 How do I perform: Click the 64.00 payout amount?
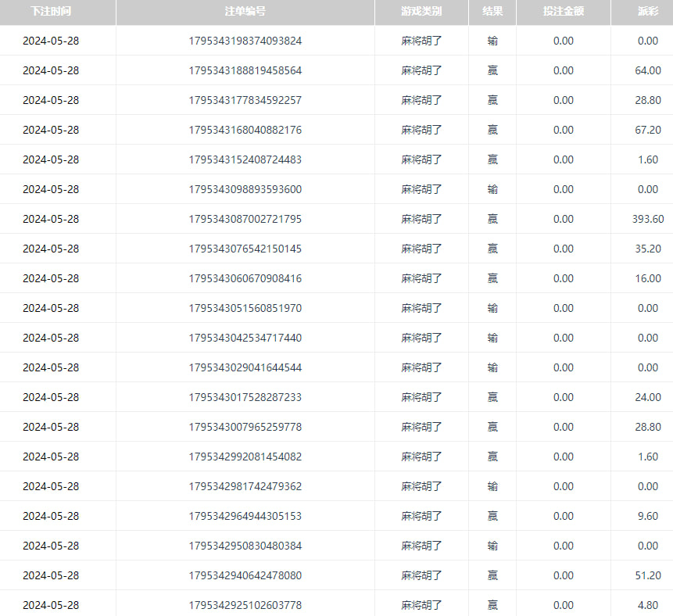coord(647,70)
